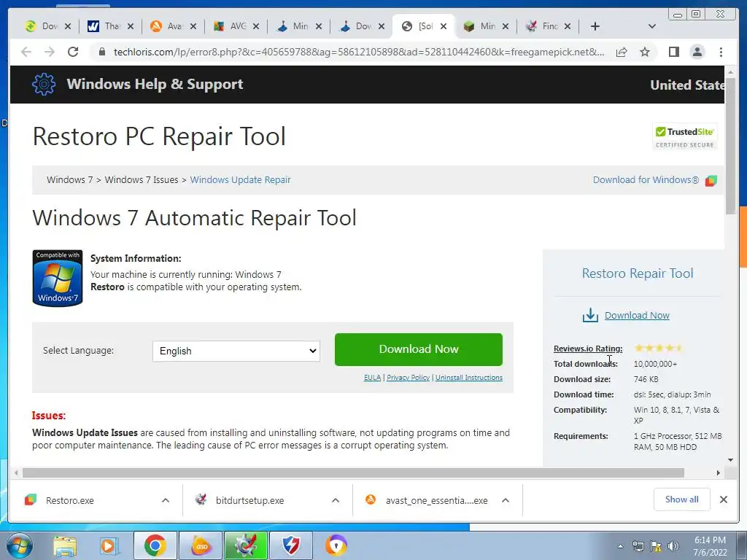Click the Compatible with Windows 7 badge
747x560 pixels.
pos(58,278)
